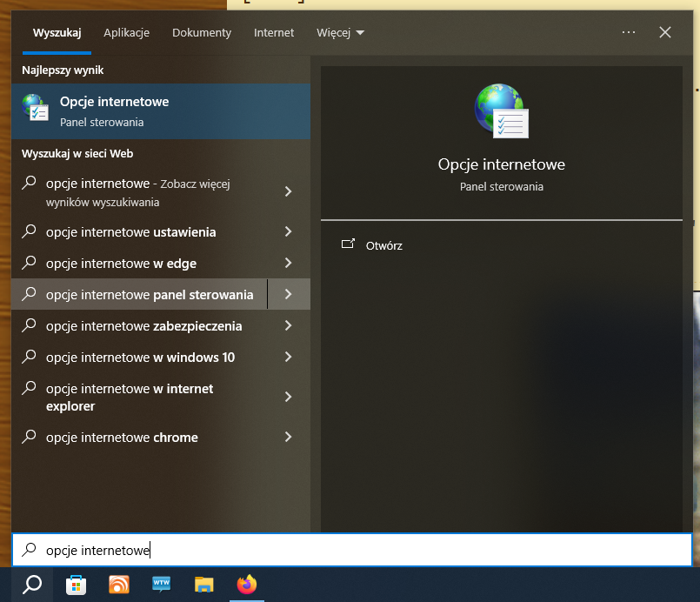This screenshot has width=700, height=602.
Task: Select 'opcje internetowe w windows 10' suggestion
Action: pyautogui.click(x=139, y=357)
